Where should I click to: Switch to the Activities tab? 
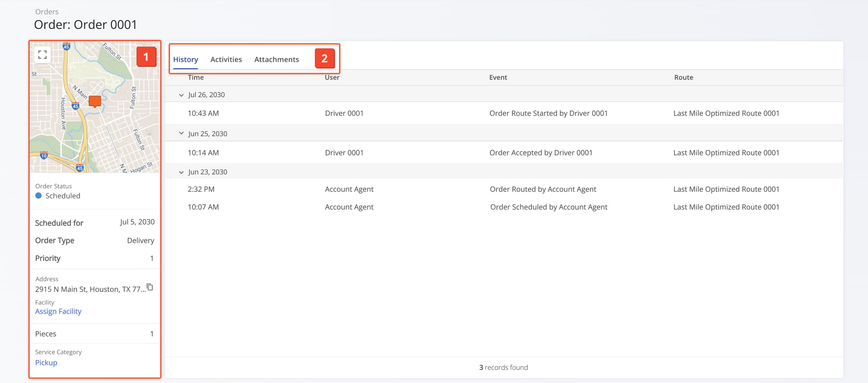pyautogui.click(x=226, y=59)
